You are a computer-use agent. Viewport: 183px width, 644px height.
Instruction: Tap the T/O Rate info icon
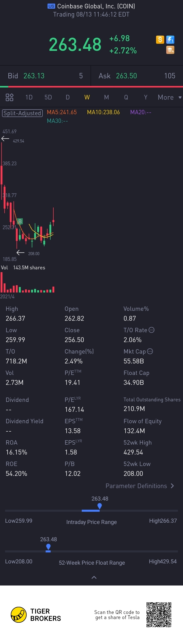point(151,330)
